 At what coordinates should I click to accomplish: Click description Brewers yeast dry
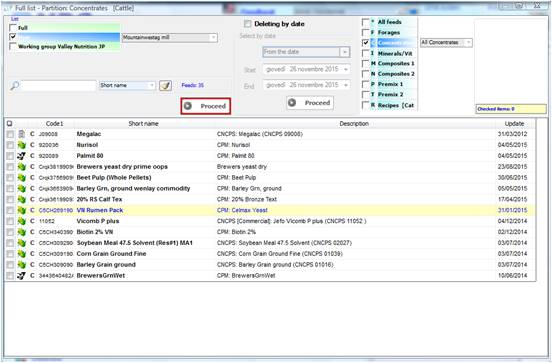pos(242,167)
